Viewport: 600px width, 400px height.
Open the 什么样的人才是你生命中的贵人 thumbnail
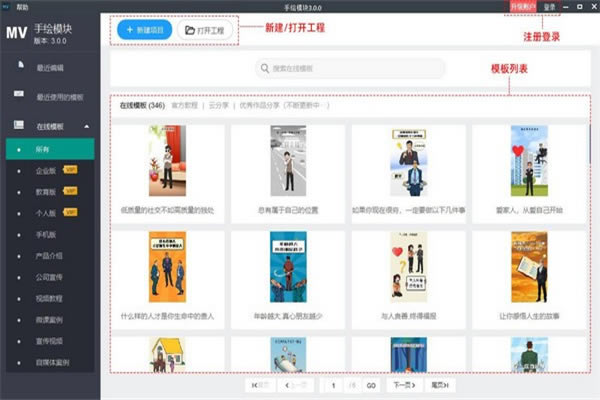click(x=167, y=267)
